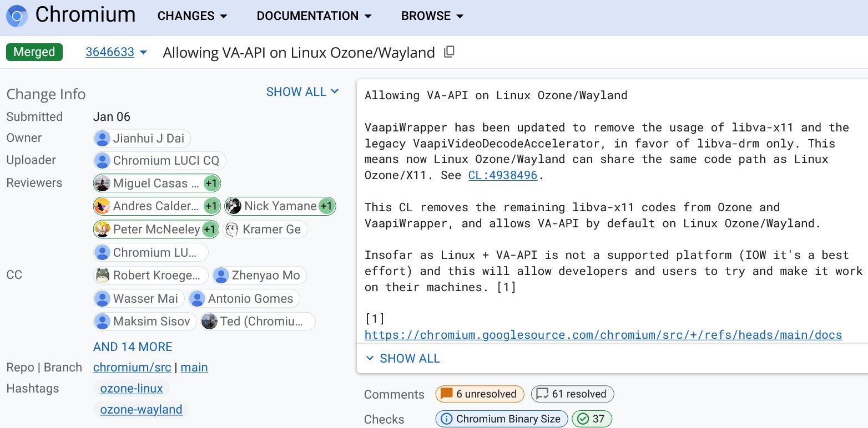Expand the commit message with SHOW ALL
Viewport: 868px width, 428px height.
pos(403,358)
